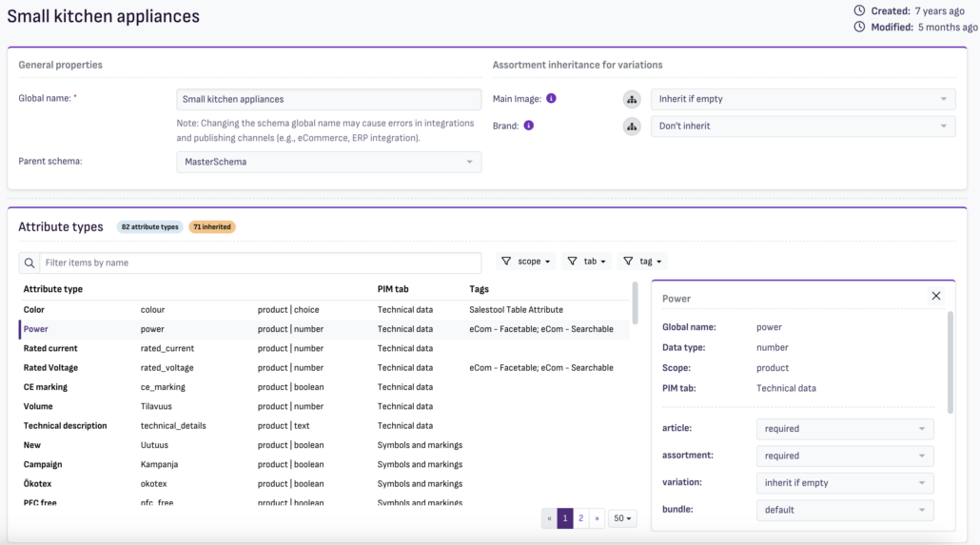
Task: Click the Tilavuus global name cell
Action: click(x=156, y=407)
